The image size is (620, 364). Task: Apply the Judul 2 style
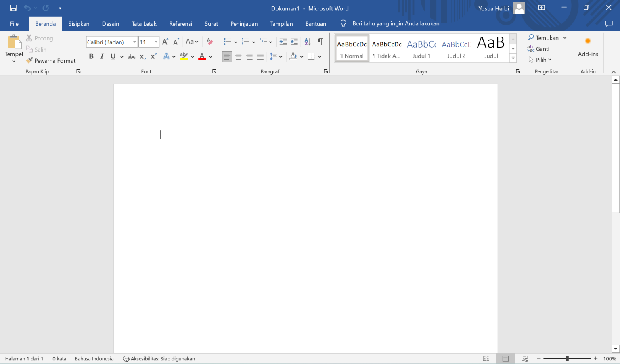[457, 48]
